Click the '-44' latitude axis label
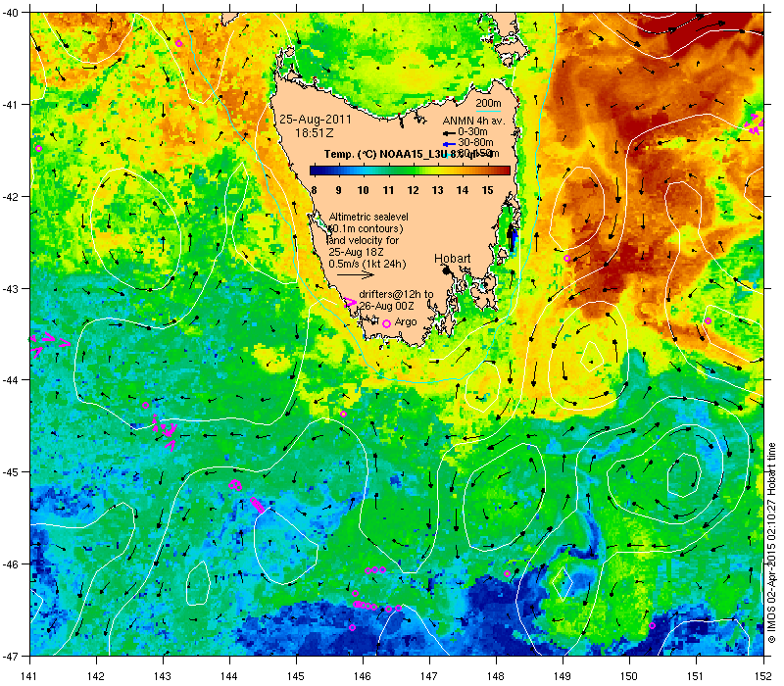This screenshot has height=686, width=784. (10, 380)
